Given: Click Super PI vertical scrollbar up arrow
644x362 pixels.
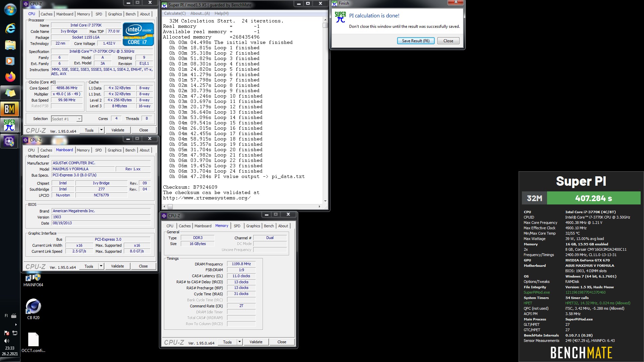Looking at the screenshot, I should 325,20.
